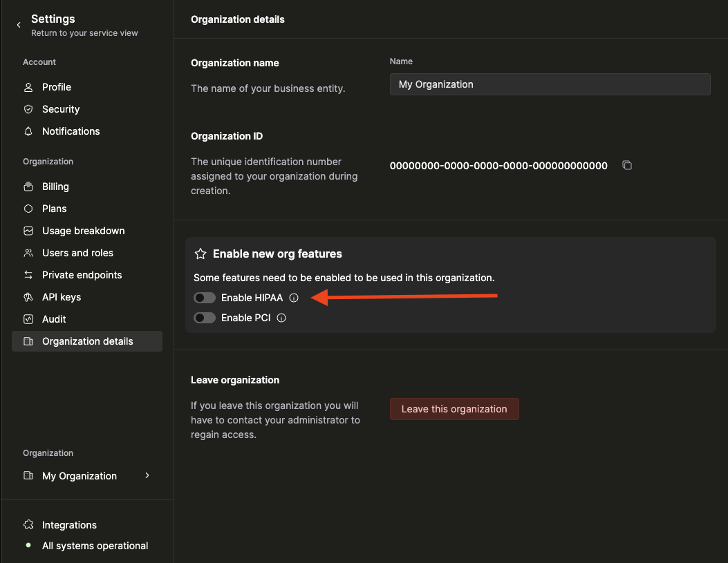
Task: Click the info icon beside Enable HIPAA
Action: [x=294, y=298]
